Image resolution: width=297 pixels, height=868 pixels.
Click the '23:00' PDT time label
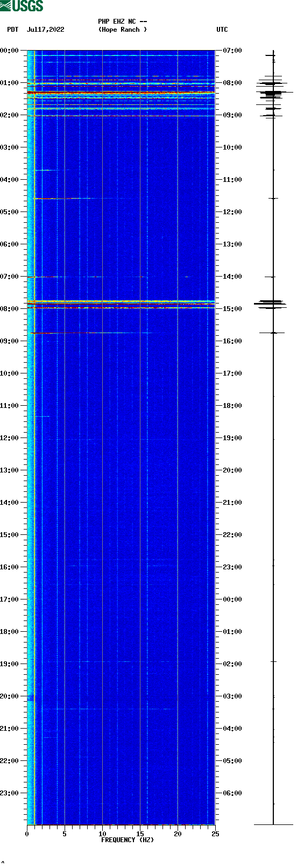point(10,793)
